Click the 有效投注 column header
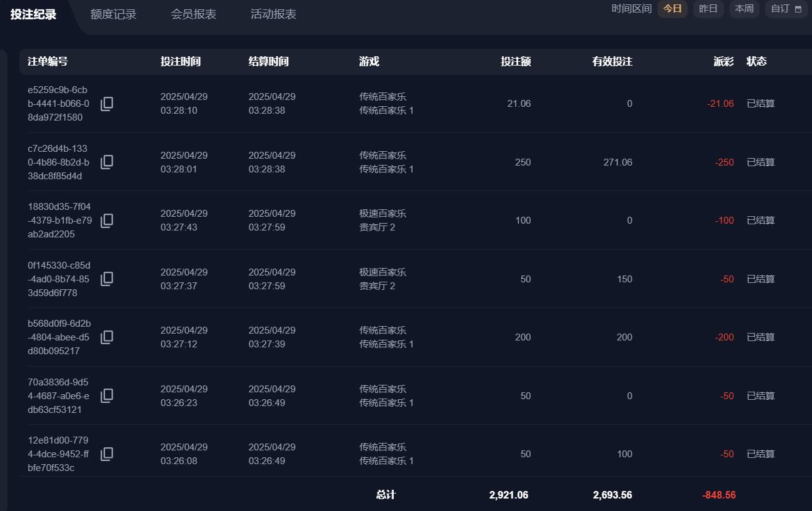This screenshot has height=511, width=812. coord(612,61)
